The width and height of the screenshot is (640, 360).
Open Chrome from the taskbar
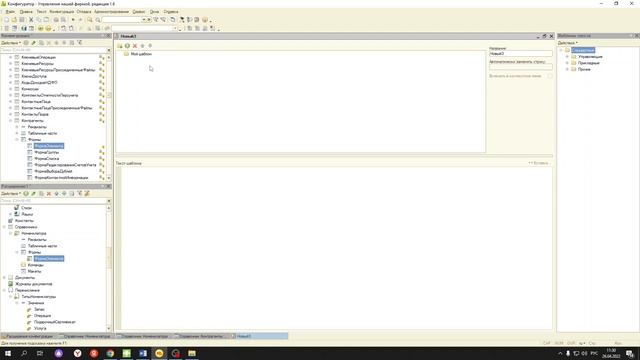[x=110, y=353]
